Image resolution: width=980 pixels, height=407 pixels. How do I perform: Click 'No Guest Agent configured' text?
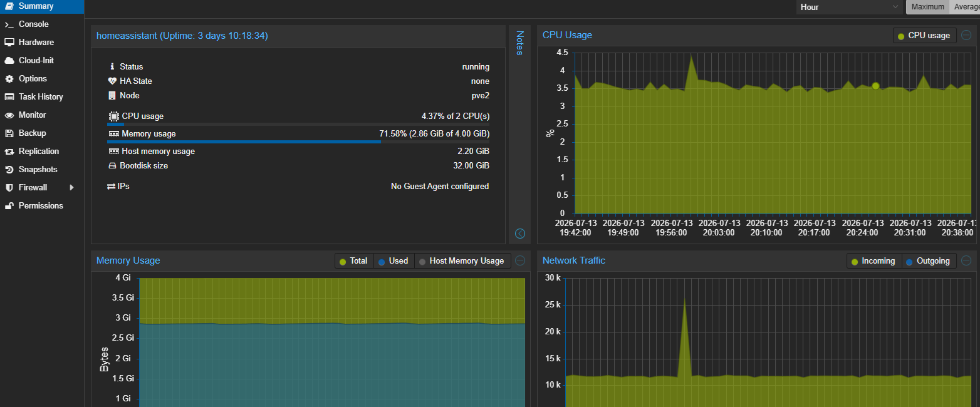tap(440, 187)
